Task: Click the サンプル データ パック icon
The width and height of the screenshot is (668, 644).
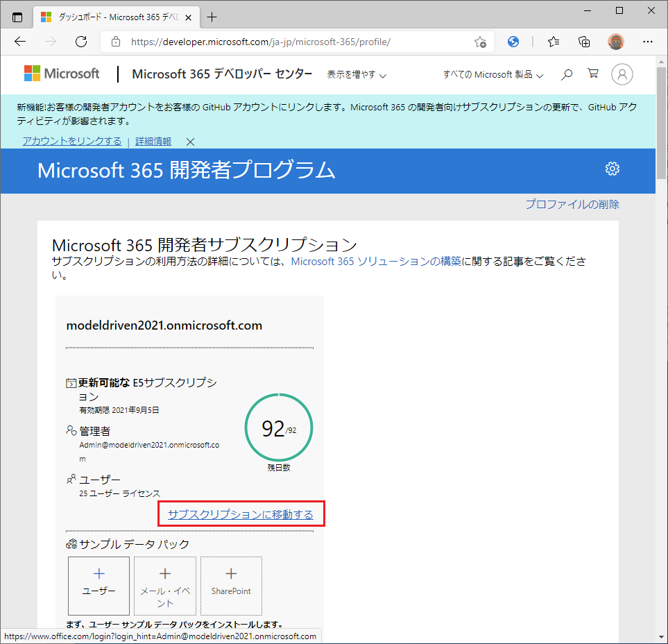Action: [71, 544]
